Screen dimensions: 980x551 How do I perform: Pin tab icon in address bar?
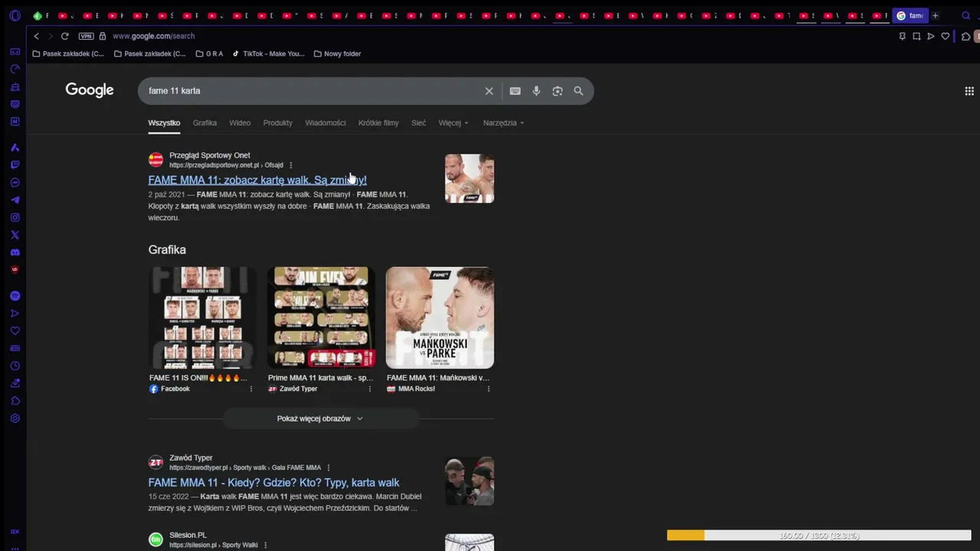(902, 36)
